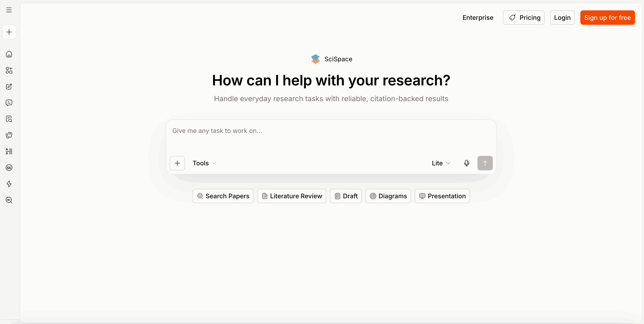Click the attach plus button in prompt box
Viewport: 644px width, 324px height.
(177, 163)
